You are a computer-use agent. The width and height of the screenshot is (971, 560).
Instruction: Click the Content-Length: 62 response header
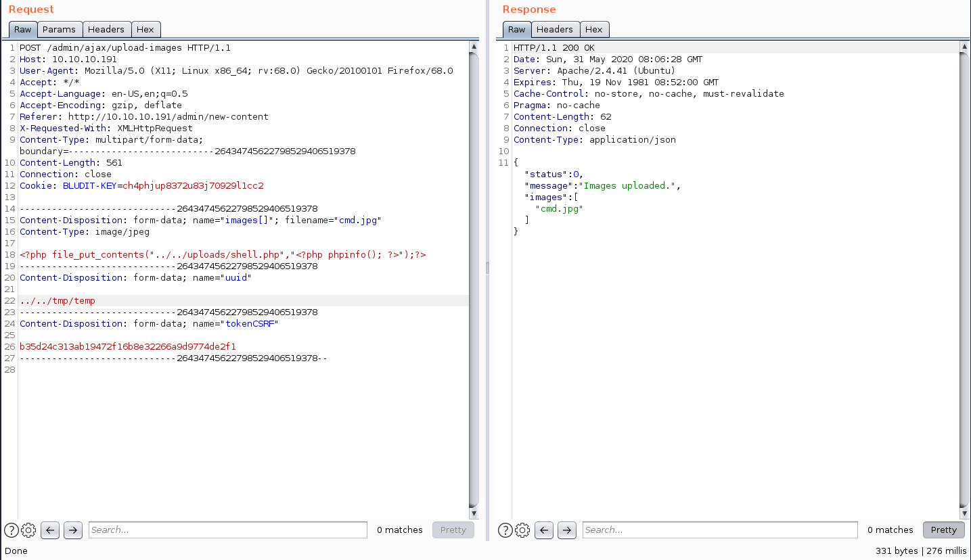click(562, 117)
